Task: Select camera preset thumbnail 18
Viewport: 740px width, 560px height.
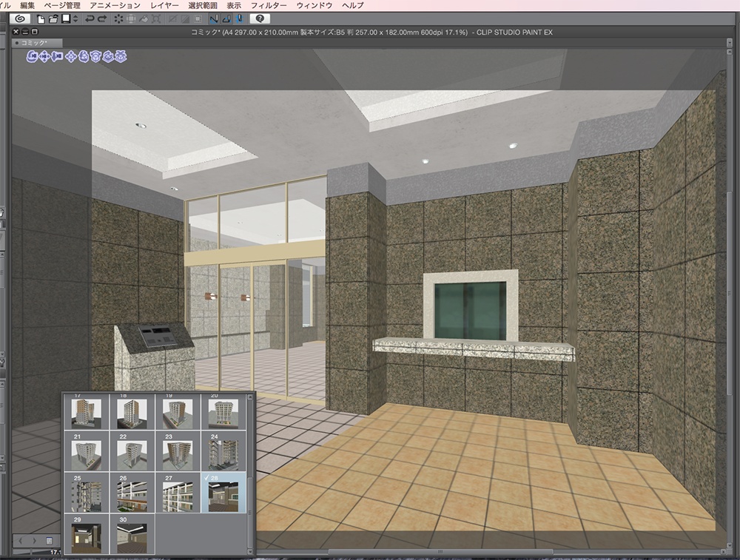Action: pos(132,411)
